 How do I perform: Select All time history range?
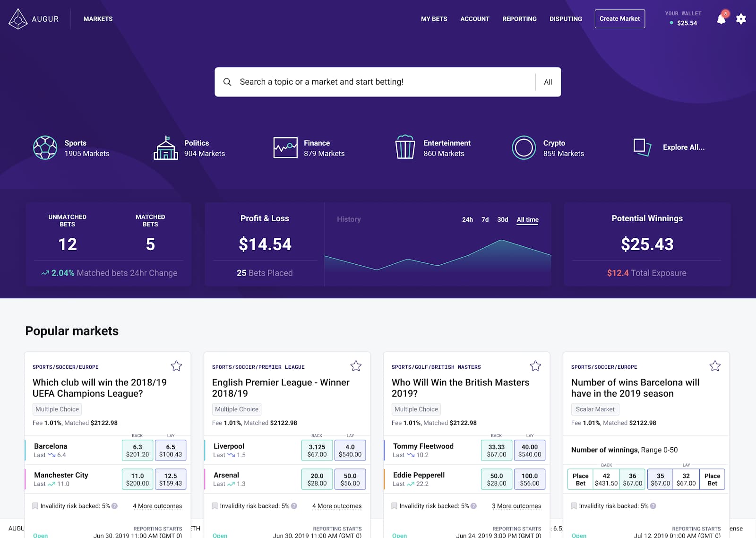[x=527, y=220]
